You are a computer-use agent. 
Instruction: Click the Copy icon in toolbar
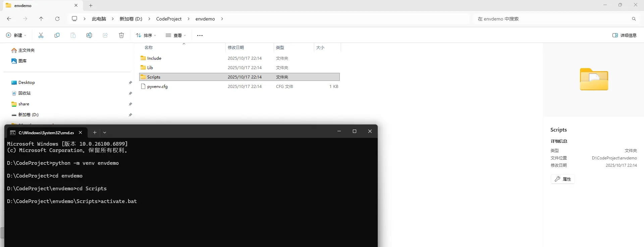(x=57, y=35)
